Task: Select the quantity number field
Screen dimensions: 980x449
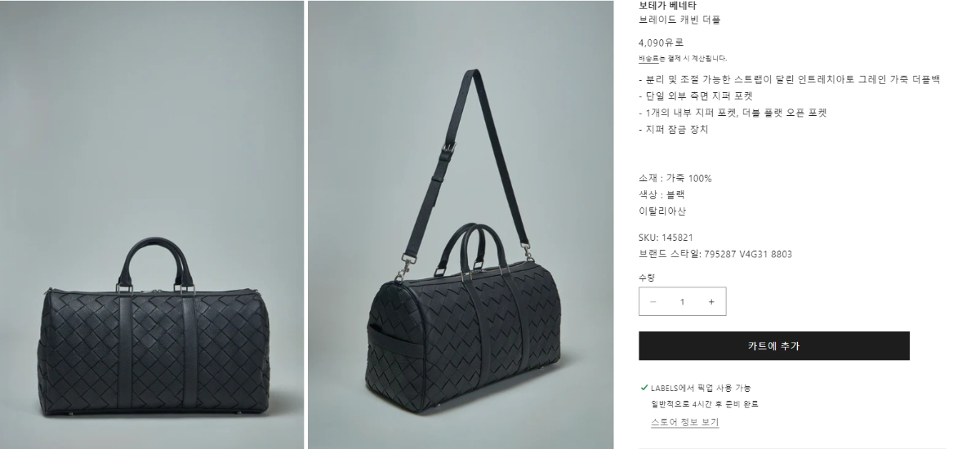Action: click(682, 301)
